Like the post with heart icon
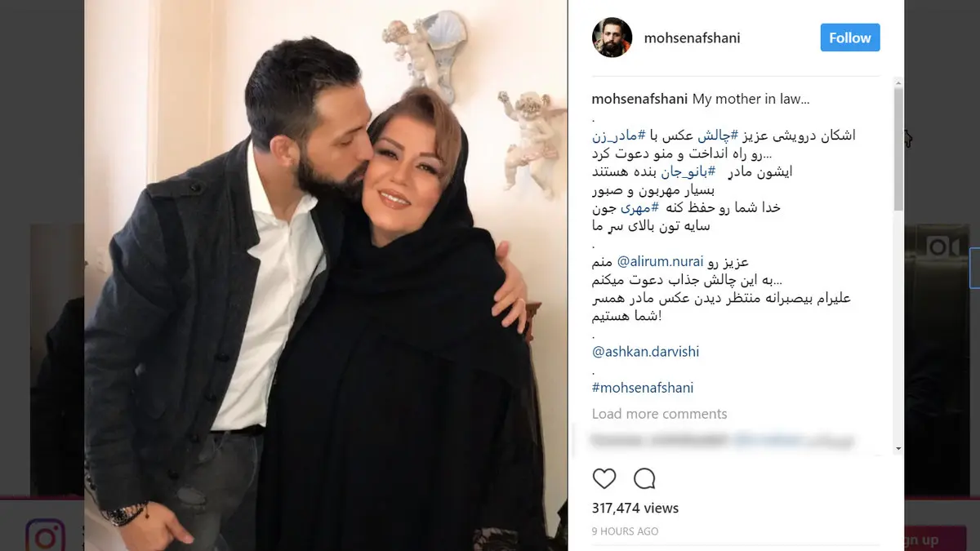 604,478
